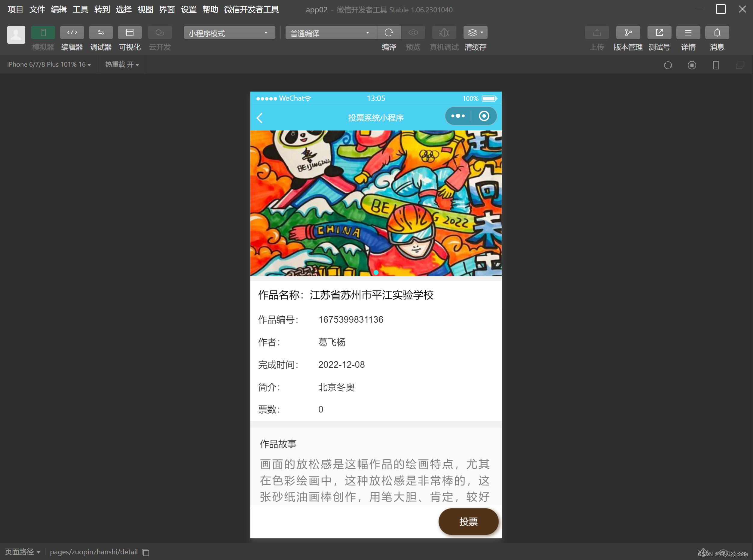
Task: Tap the back arrow in the mini program
Action: click(x=259, y=118)
